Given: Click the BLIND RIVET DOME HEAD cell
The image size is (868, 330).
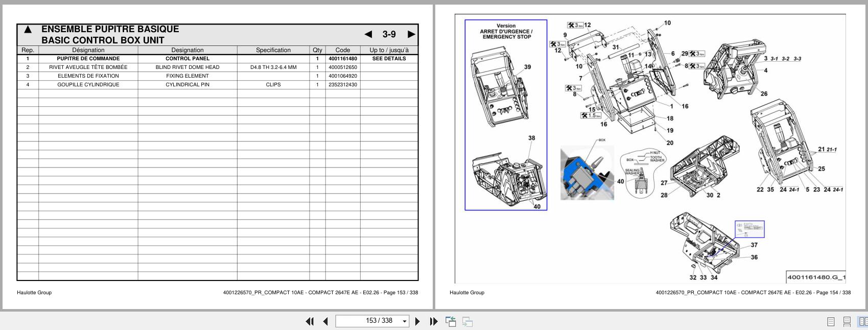Looking at the screenshot, I should 187,67.
